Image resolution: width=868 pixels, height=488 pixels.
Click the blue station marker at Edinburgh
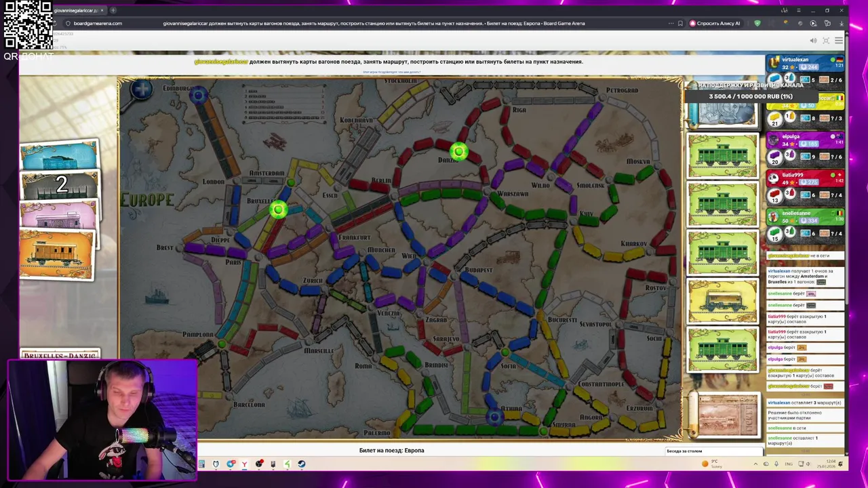(x=198, y=96)
